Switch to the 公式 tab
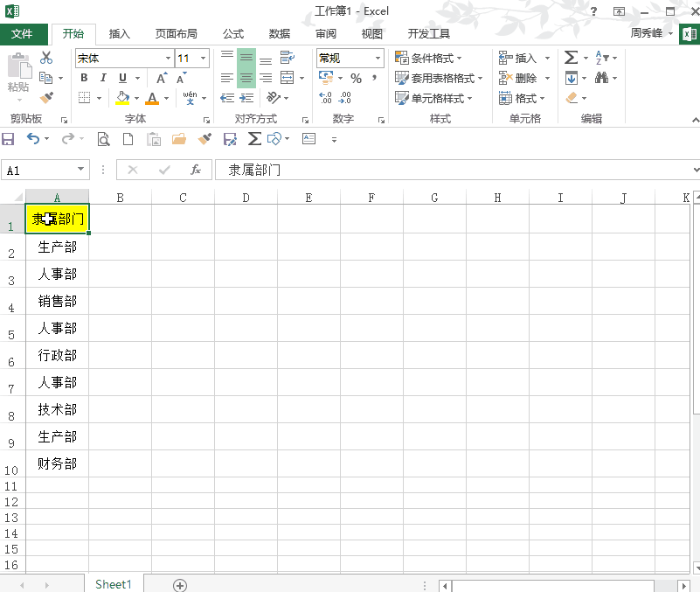The height and width of the screenshot is (592, 700). [233, 34]
